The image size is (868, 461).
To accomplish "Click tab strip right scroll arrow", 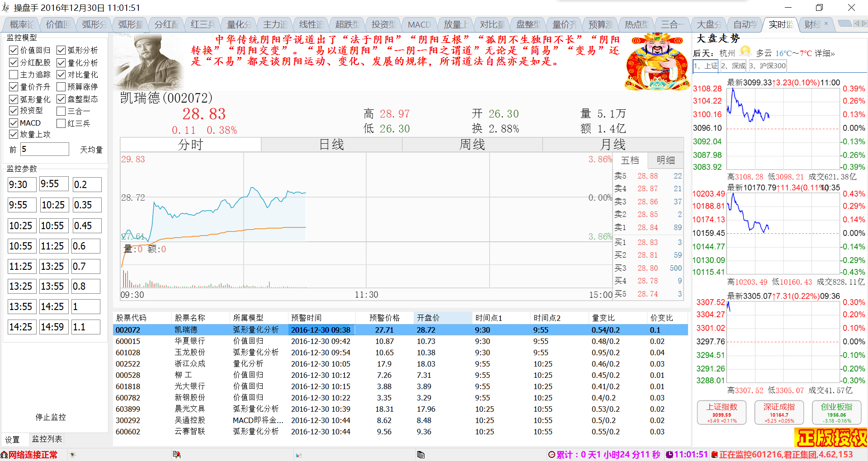I will coord(864,24).
